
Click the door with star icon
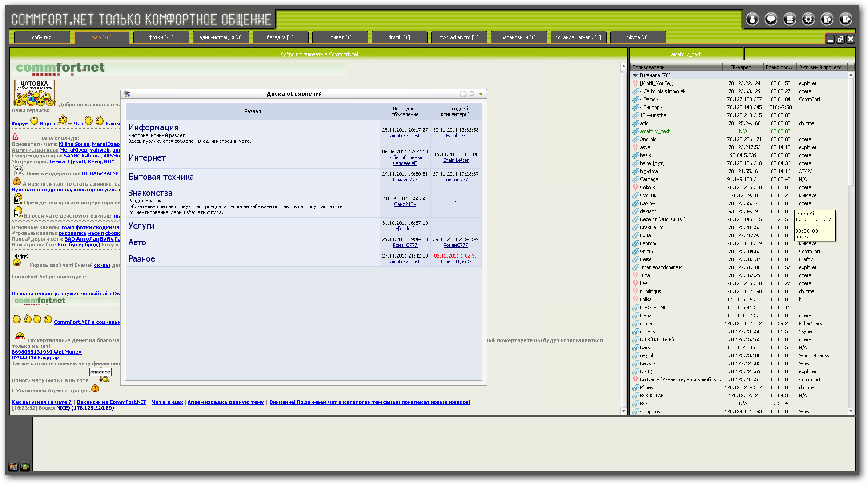click(827, 19)
